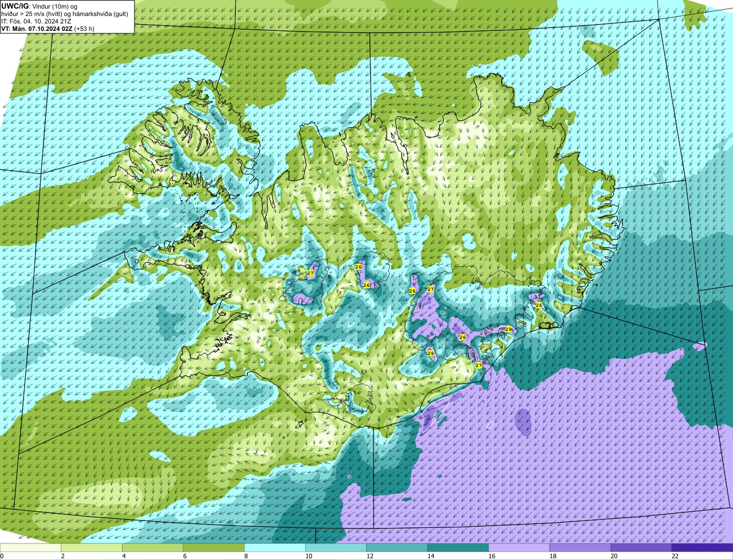The width and height of the screenshot is (733, 560).
Task: Click the 16–18 m/s light purple legend segment
Action: pos(519,547)
